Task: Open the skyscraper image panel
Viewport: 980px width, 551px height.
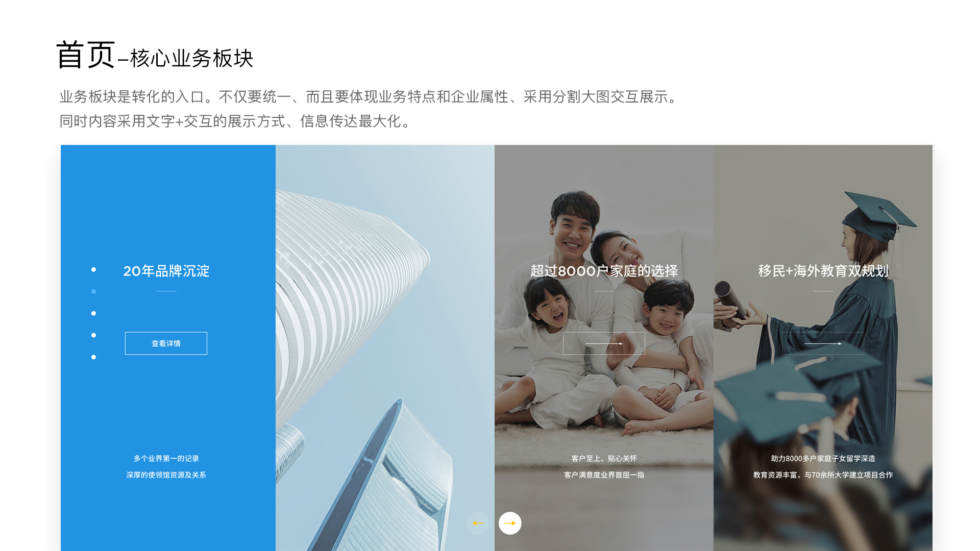Action: click(x=385, y=348)
